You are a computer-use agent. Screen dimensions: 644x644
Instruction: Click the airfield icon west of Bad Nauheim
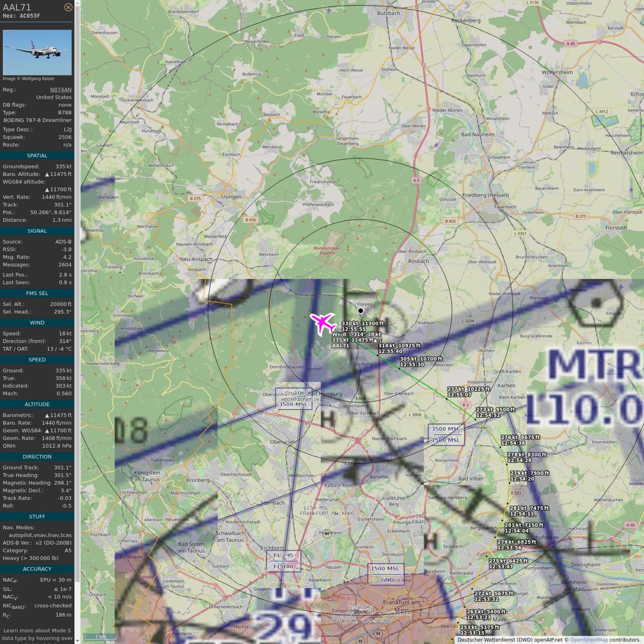(x=436, y=145)
